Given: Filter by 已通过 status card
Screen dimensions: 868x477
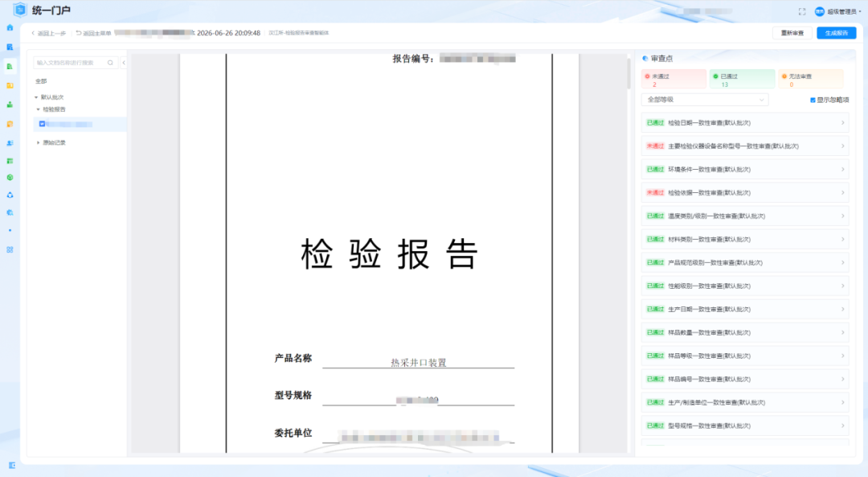Looking at the screenshot, I should 742,79.
